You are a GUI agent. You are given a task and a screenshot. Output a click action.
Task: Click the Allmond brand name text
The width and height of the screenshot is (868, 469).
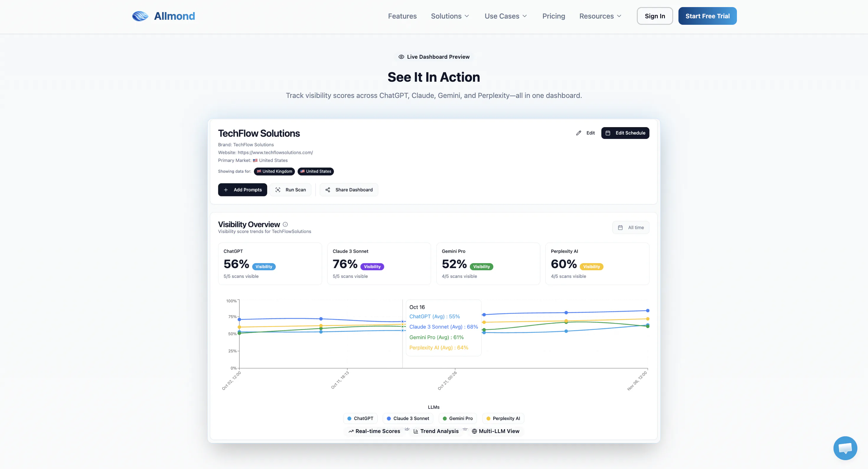pos(174,16)
